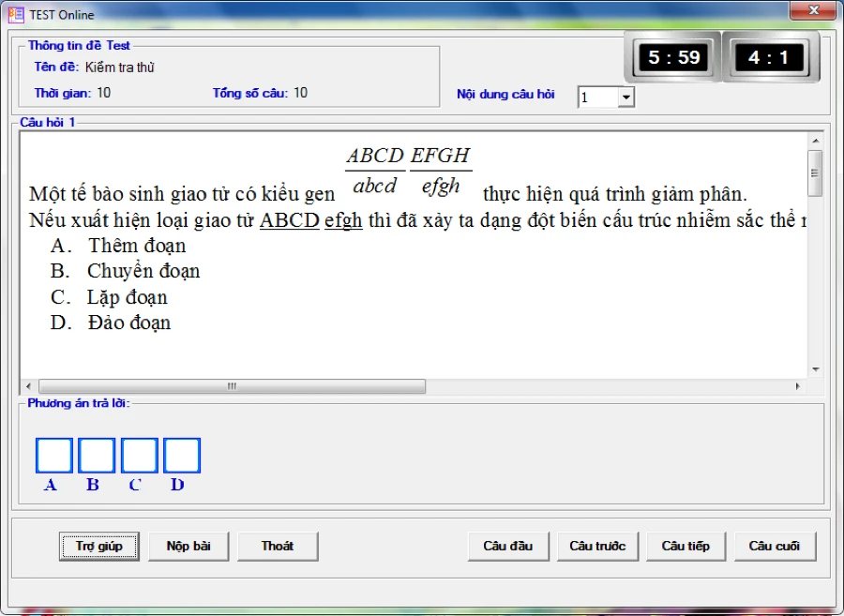Advance to next question with Câu tiếp
This screenshot has width=844, height=616.
(x=686, y=546)
